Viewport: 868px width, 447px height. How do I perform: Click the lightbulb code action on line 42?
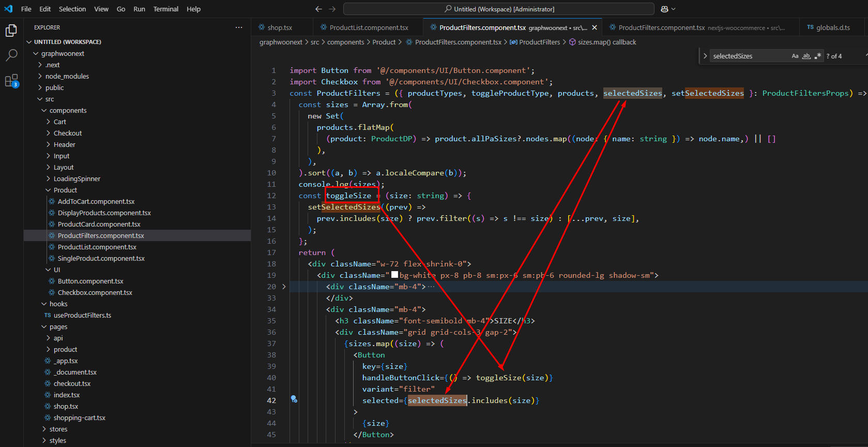[x=294, y=399]
